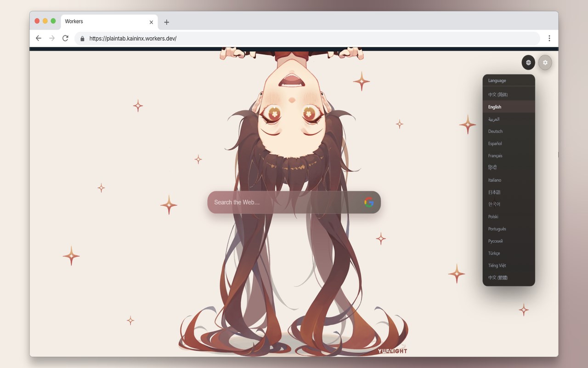Select the Workers browser tab
Image resolution: width=588 pixels, height=368 pixels.
[x=109, y=22]
